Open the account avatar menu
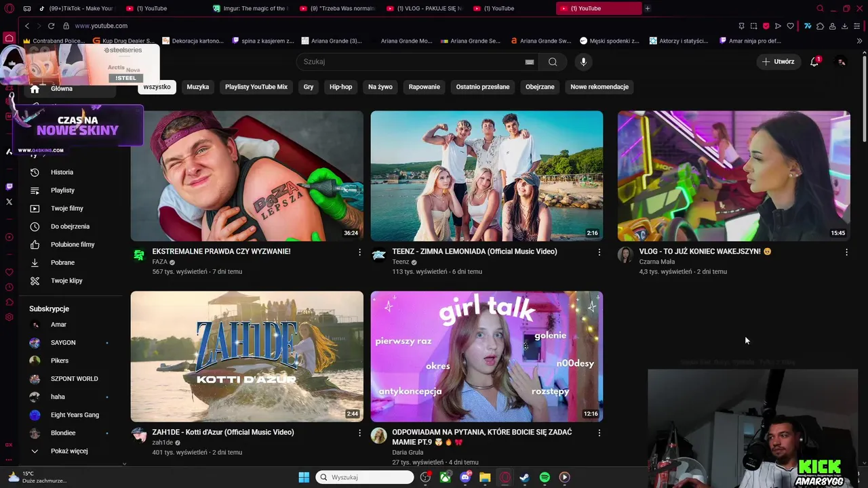 tap(841, 62)
